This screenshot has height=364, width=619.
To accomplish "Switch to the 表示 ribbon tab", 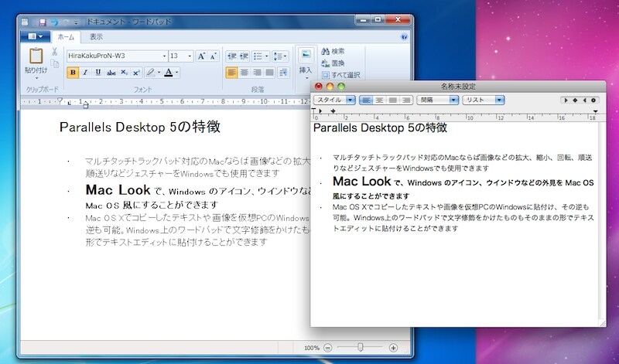I will tap(96, 37).
